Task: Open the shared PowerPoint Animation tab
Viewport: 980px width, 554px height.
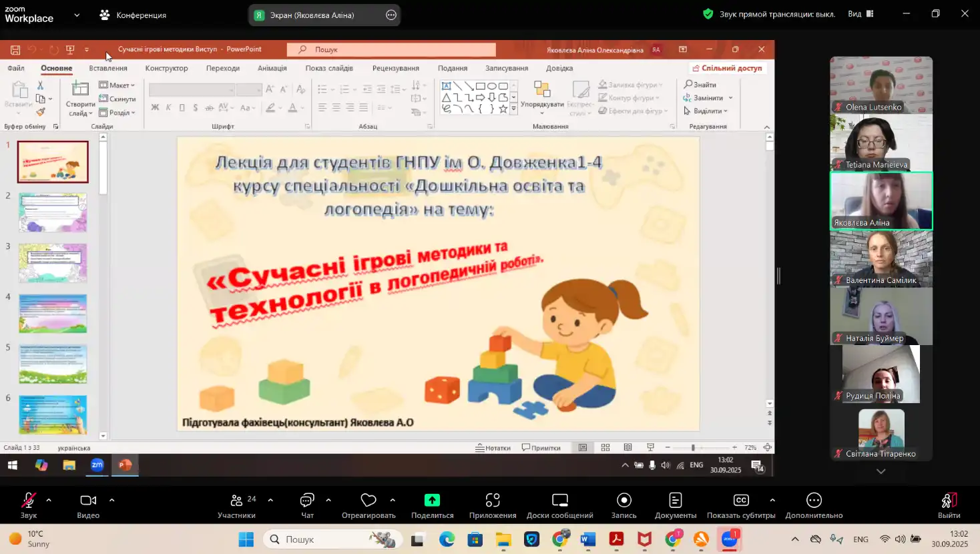Action: (x=272, y=68)
